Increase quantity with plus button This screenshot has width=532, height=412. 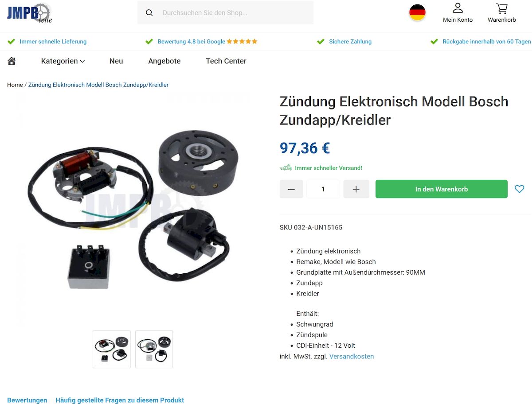[356, 189]
